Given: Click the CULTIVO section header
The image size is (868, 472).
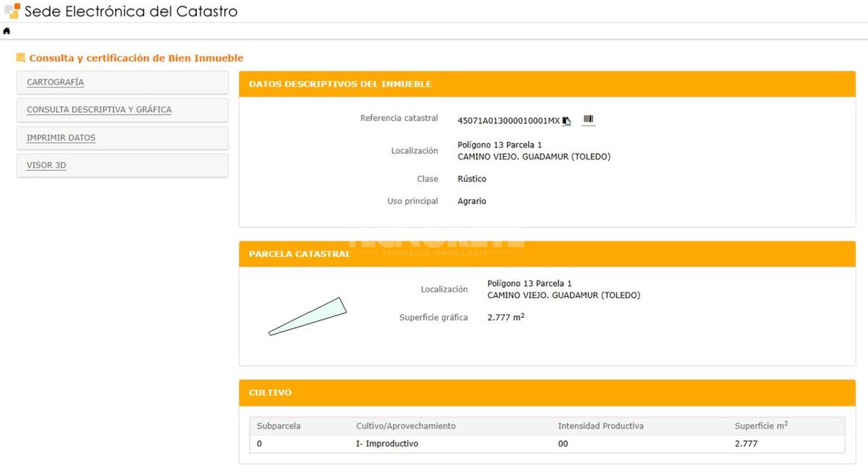Looking at the screenshot, I should coord(270,392).
